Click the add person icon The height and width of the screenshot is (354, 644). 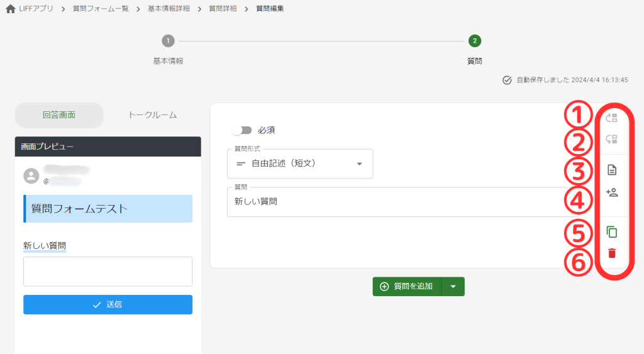pyautogui.click(x=611, y=193)
